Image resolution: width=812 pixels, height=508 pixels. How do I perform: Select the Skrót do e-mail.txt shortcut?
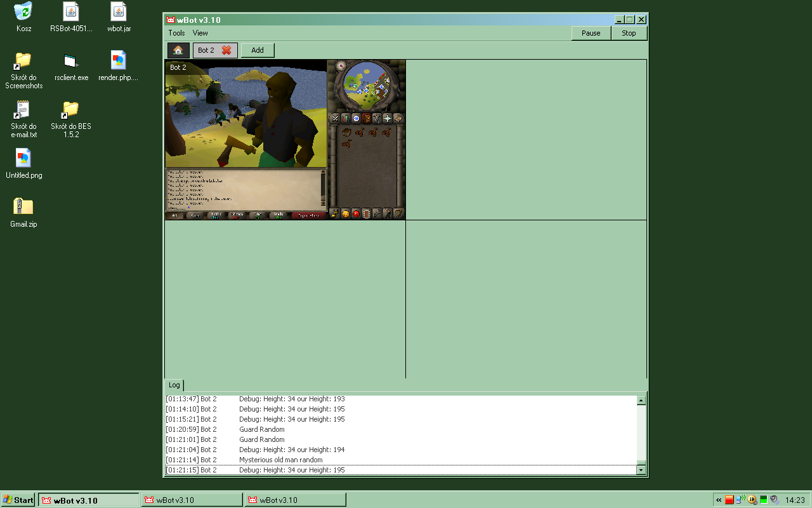(x=23, y=119)
